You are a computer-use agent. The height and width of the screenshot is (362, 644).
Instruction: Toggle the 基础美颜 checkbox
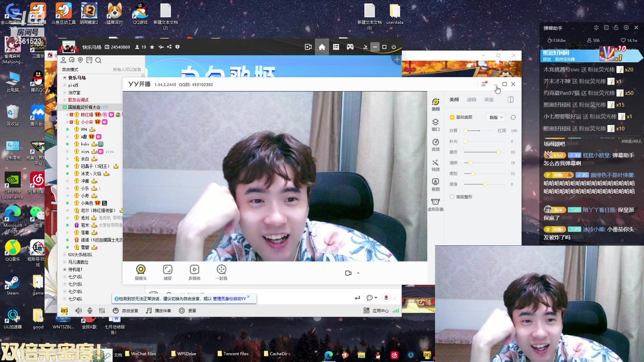pos(452,117)
